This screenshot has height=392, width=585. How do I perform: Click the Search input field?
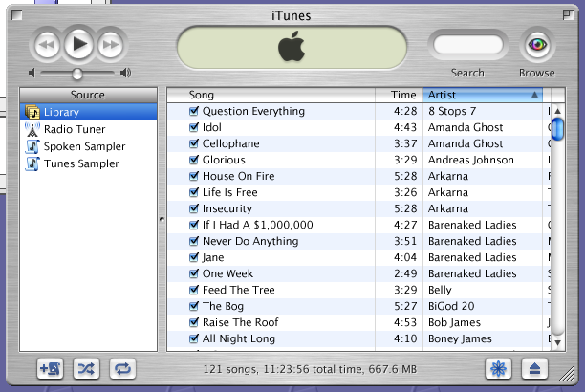pos(467,45)
